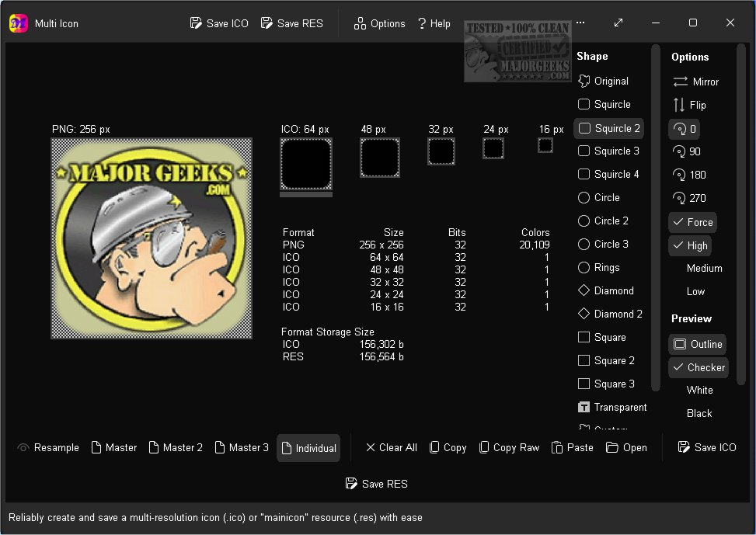The height and width of the screenshot is (535, 756).
Task: Select the Circle shape
Action: click(599, 197)
